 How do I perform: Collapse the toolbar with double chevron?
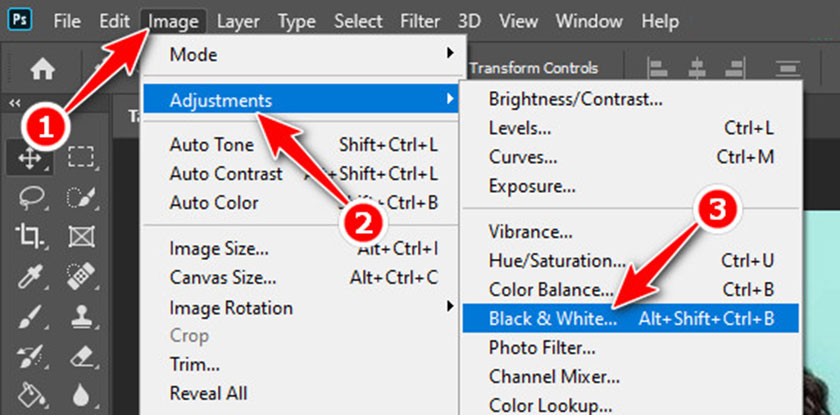pyautogui.click(x=15, y=103)
